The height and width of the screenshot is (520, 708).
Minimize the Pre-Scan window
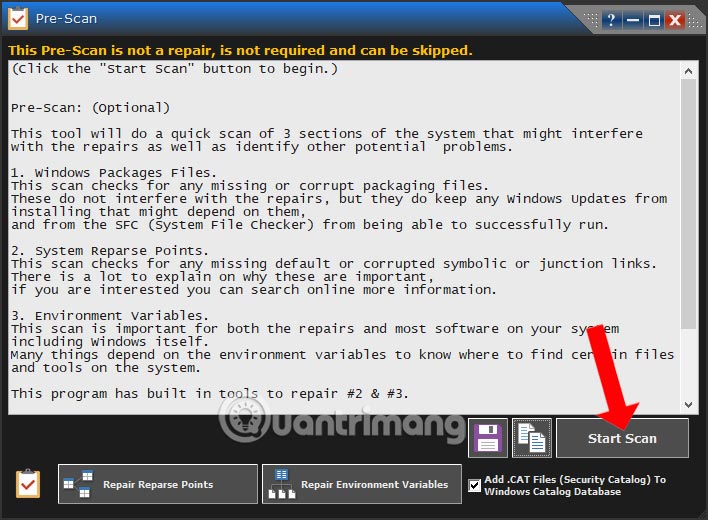click(633, 20)
